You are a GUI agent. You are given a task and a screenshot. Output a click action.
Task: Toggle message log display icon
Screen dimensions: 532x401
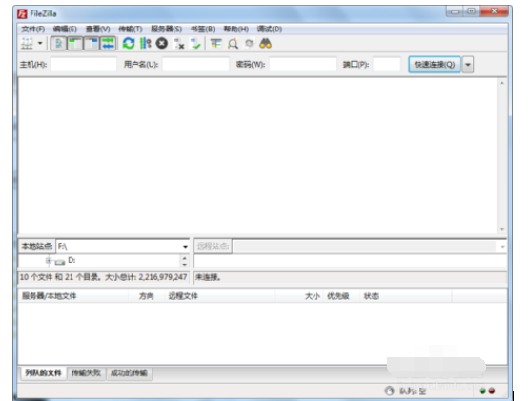pyautogui.click(x=58, y=44)
